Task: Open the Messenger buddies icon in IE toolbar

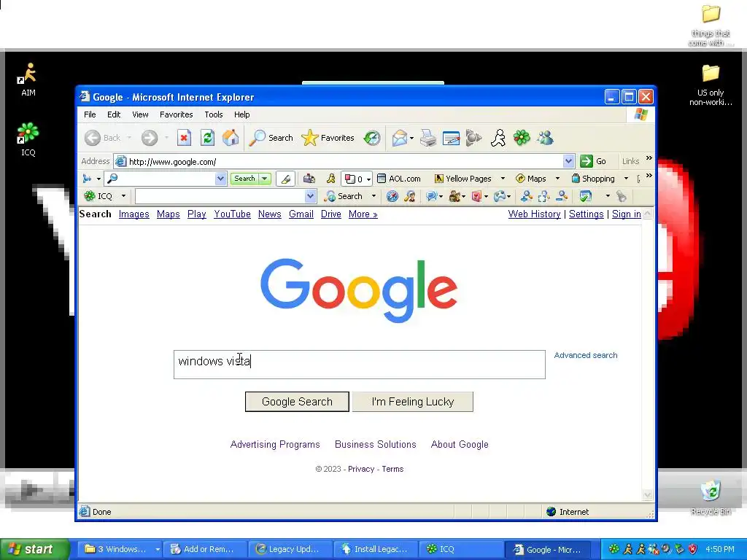Action: (545, 138)
